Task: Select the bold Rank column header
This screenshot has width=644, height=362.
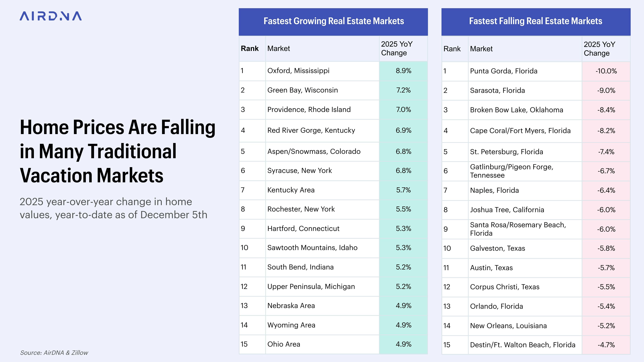Action: 250,48
